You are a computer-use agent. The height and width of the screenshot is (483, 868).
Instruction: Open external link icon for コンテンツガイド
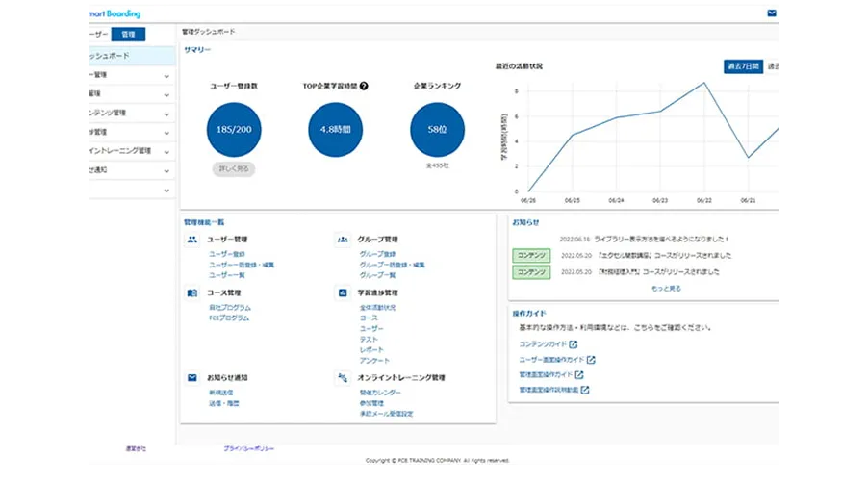click(574, 343)
